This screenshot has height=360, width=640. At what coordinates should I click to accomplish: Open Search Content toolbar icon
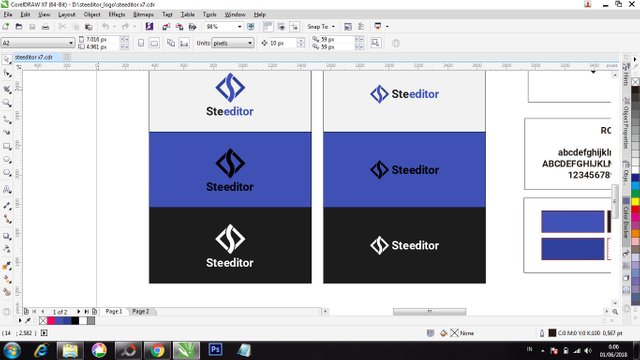(x=149, y=27)
